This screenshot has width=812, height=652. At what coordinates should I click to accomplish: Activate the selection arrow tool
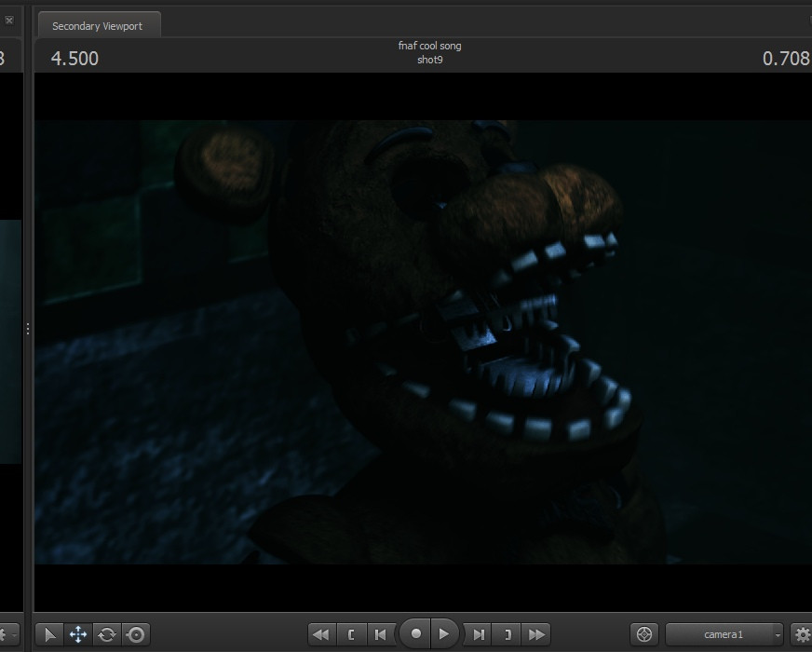point(49,634)
